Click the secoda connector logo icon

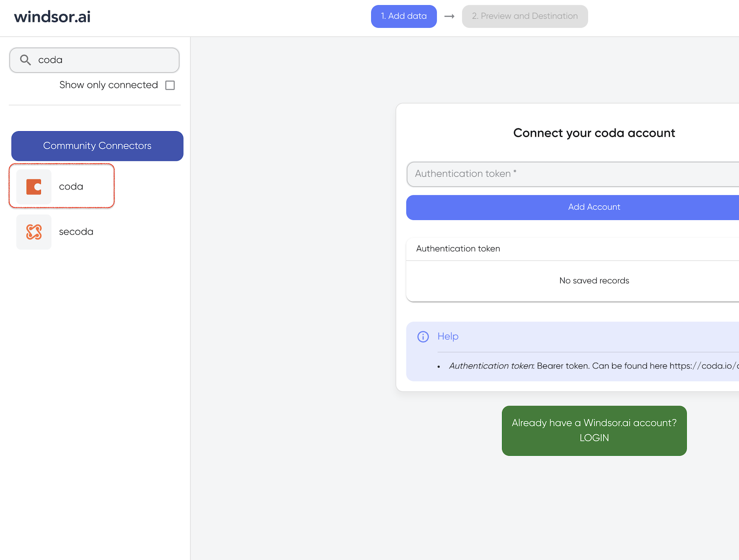(x=34, y=232)
